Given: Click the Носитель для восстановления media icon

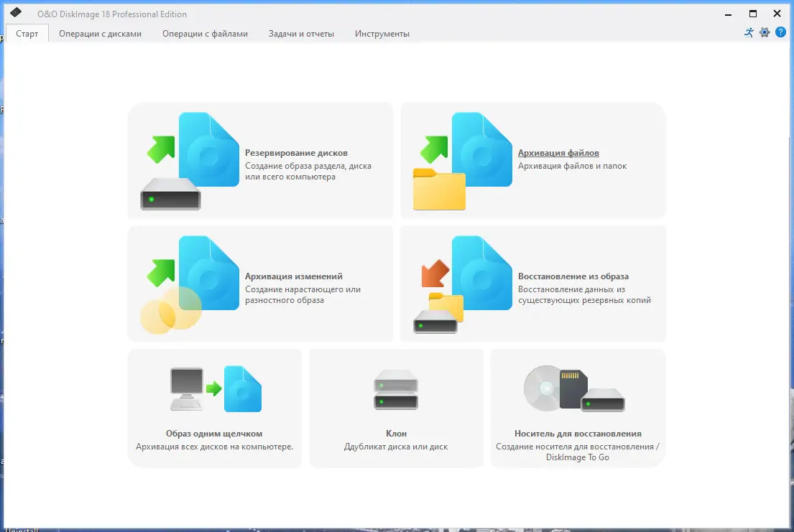Looking at the screenshot, I should click(574, 388).
